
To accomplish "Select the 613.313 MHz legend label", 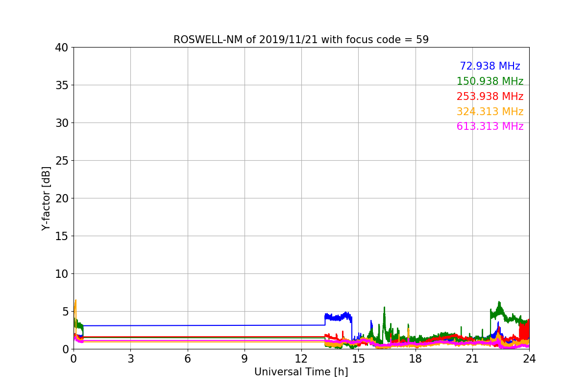I will click(490, 126).
